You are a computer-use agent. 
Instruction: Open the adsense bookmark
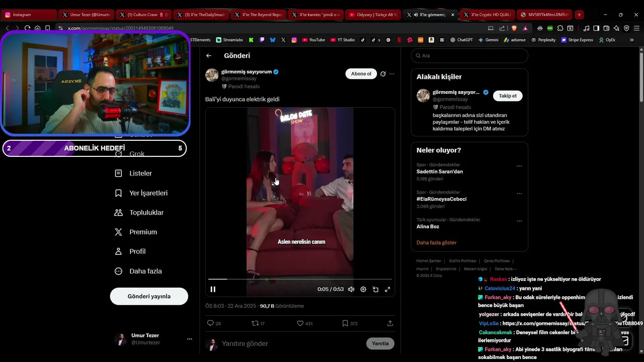tap(514, 40)
